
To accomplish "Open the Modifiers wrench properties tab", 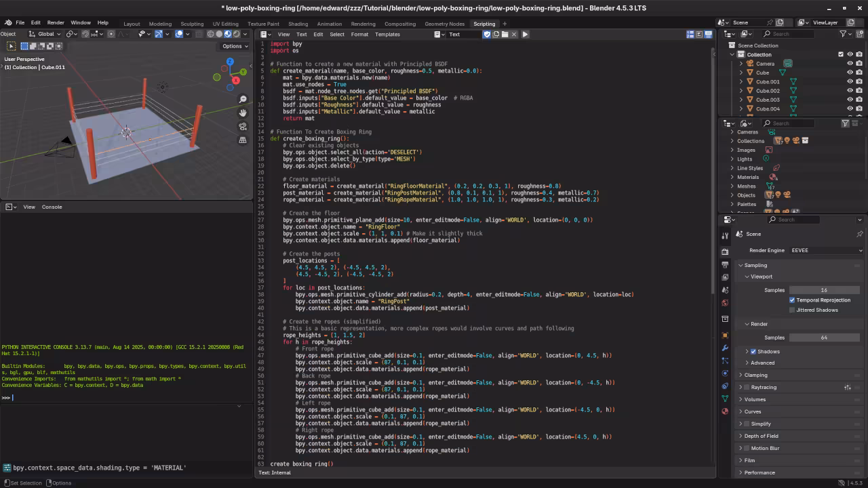I will [x=725, y=348].
